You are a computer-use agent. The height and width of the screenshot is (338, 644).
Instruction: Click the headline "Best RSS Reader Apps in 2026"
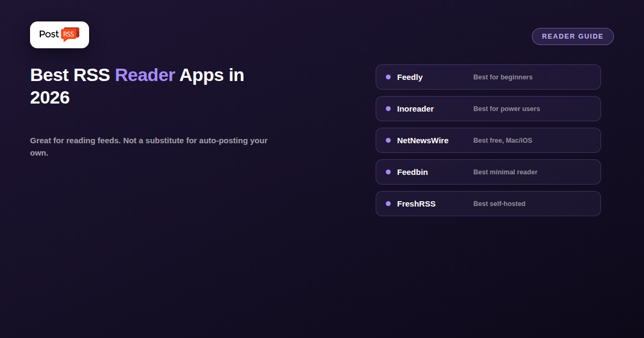click(x=137, y=86)
